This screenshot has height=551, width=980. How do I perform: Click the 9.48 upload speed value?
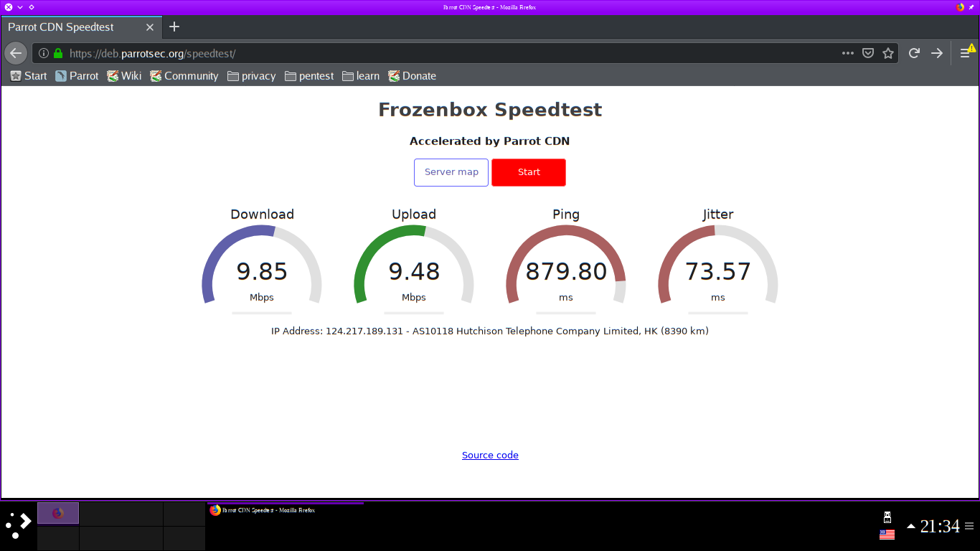414,272
